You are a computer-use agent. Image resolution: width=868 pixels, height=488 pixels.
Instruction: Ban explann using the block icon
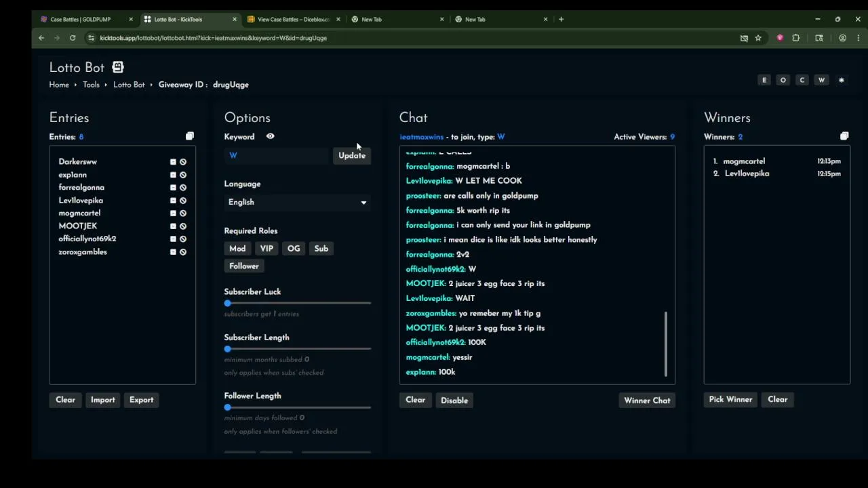point(183,175)
